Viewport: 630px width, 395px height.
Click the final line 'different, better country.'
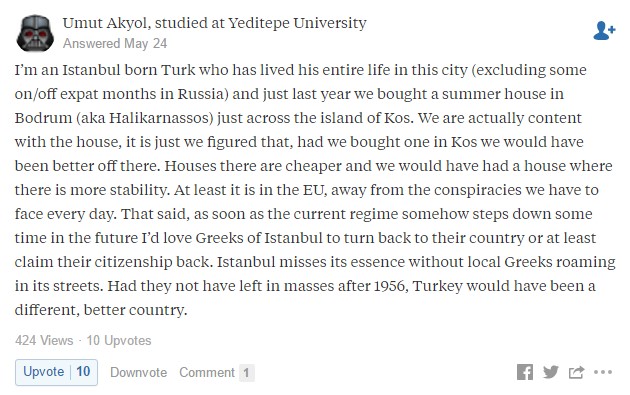[x=101, y=310]
